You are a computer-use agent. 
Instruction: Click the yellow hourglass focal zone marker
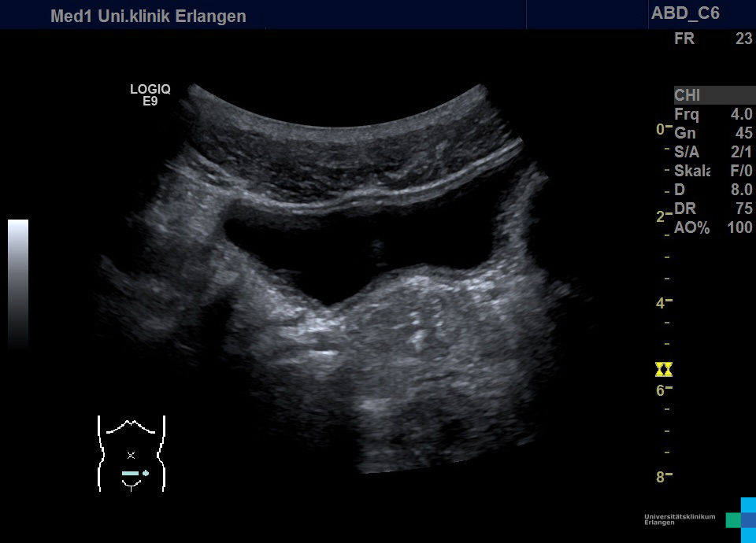click(664, 369)
